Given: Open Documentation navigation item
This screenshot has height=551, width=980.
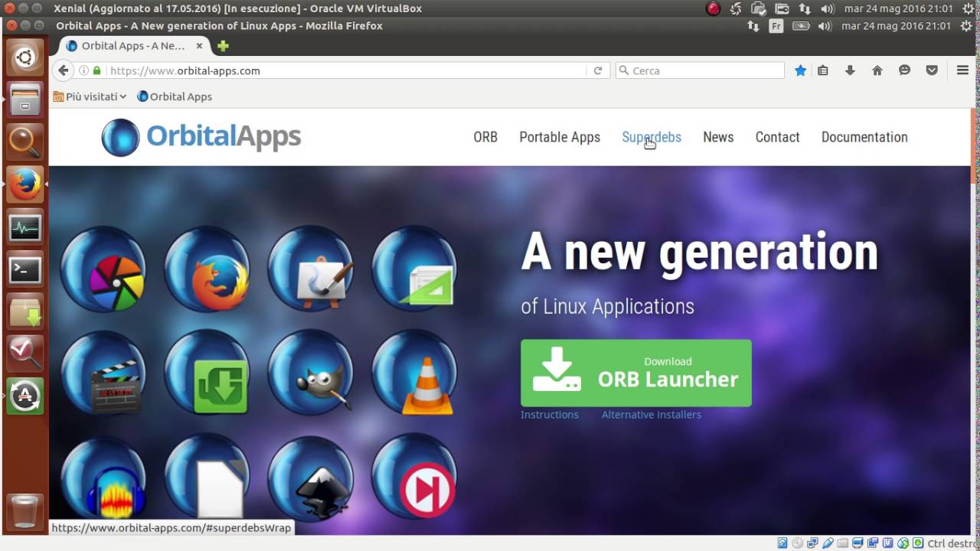Looking at the screenshot, I should [864, 137].
